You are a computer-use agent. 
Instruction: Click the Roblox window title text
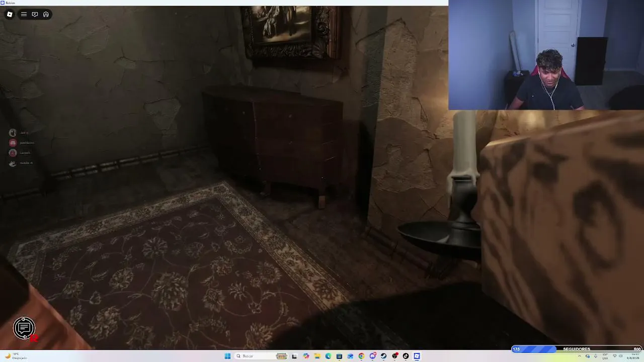point(11,3)
